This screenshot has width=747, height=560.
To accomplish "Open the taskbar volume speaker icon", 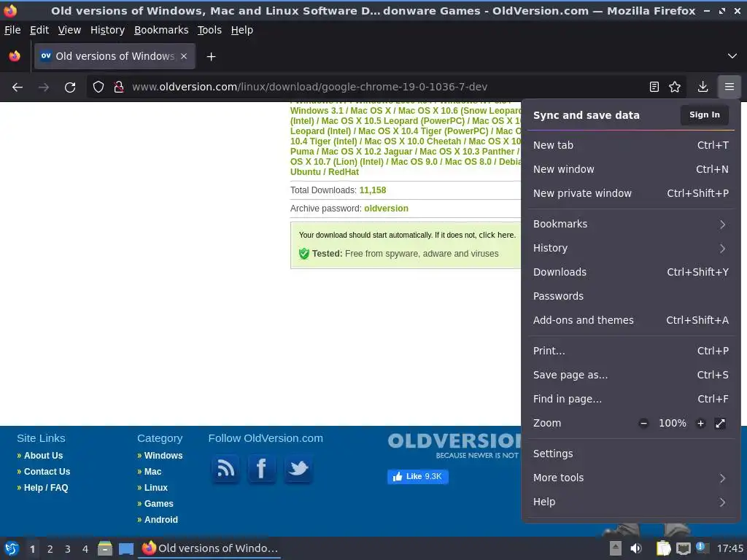I will click(636, 548).
